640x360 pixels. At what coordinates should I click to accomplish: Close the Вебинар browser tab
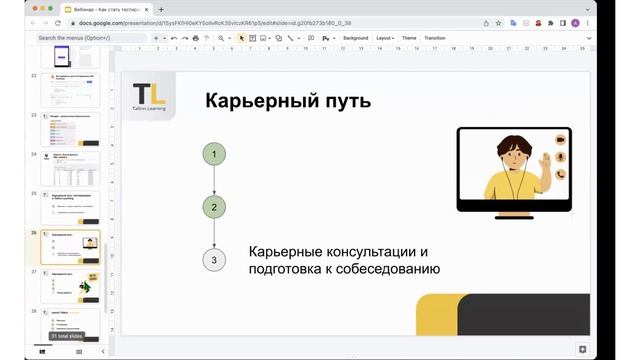(147, 9)
